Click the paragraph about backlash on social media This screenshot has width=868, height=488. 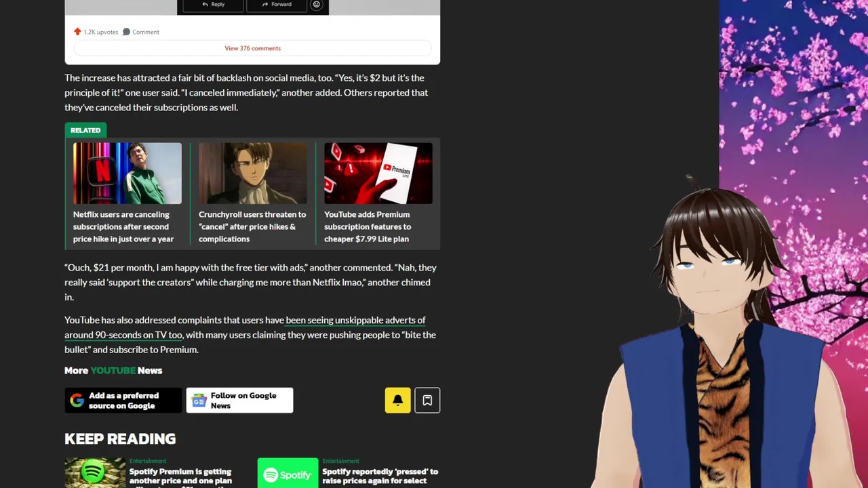(x=247, y=93)
